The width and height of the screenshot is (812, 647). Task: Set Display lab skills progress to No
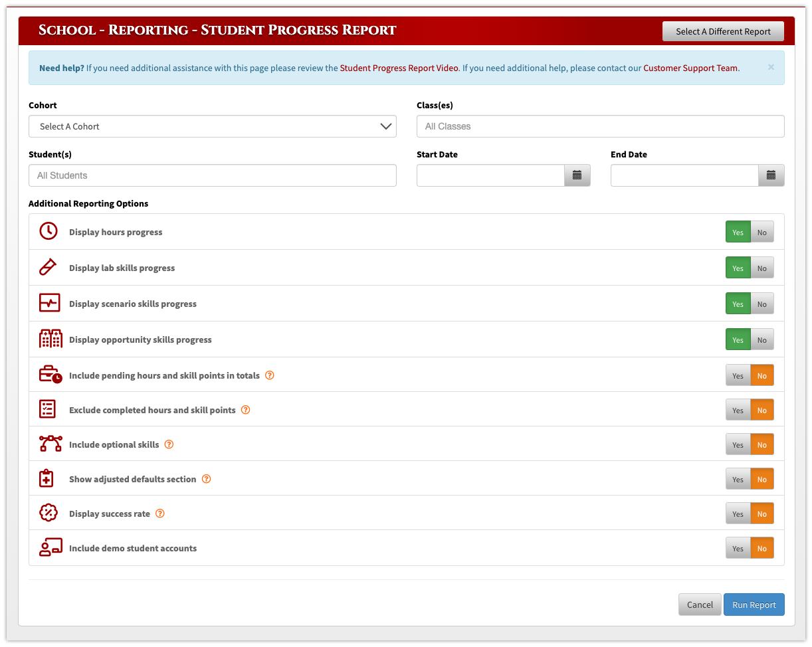coord(762,268)
